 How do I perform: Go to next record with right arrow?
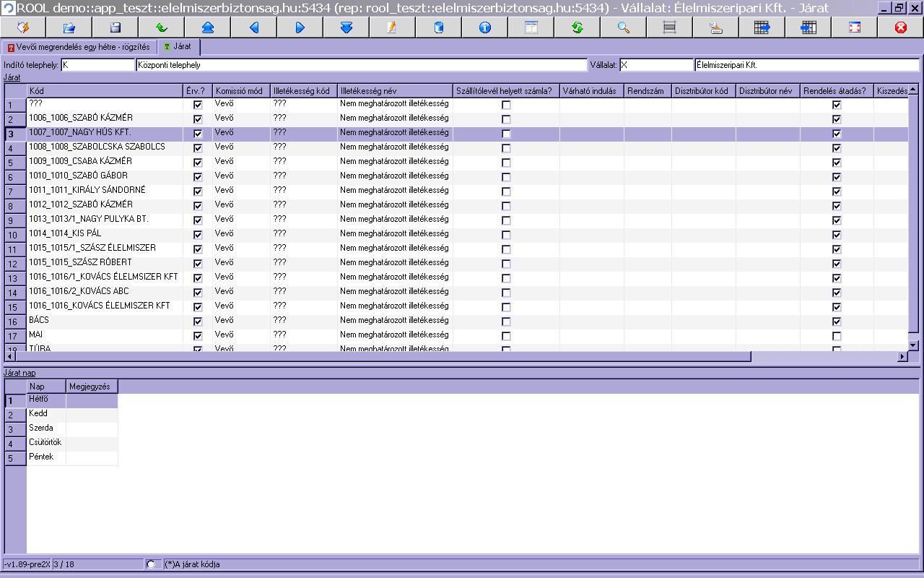(x=300, y=27)
